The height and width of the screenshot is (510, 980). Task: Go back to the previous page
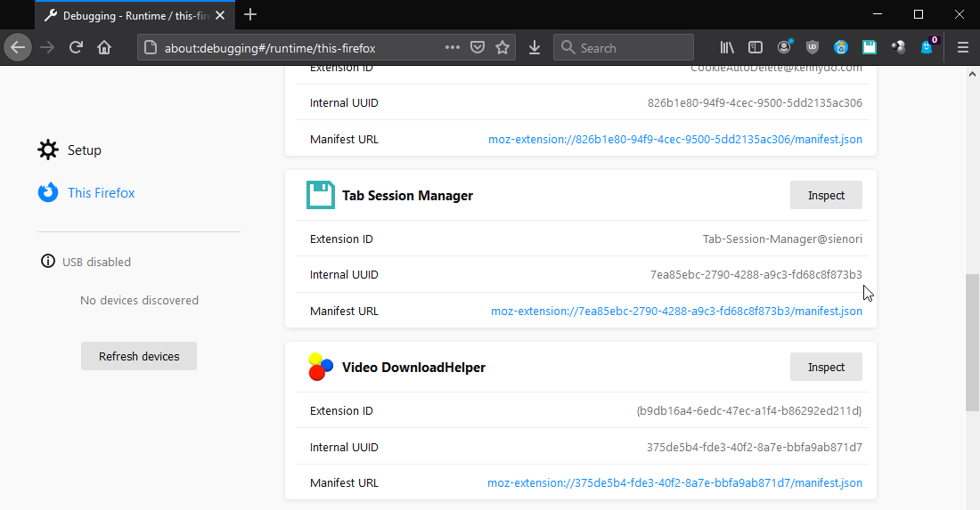(x=18, y=47)
